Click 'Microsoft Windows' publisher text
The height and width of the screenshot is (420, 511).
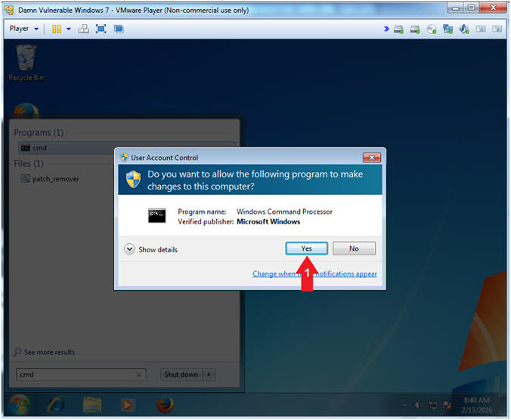point(268,222)
